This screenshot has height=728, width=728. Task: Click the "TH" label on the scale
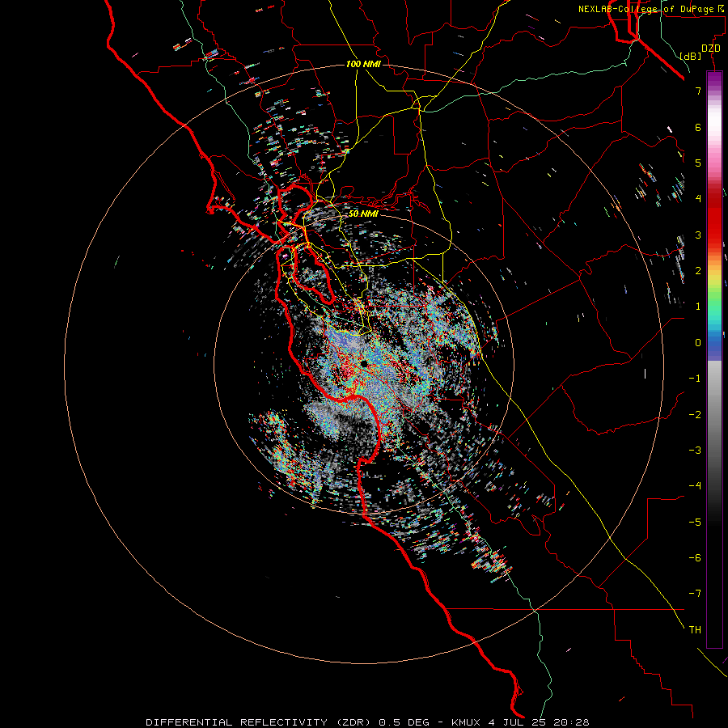pyautogui.click(x=695, y=630)
